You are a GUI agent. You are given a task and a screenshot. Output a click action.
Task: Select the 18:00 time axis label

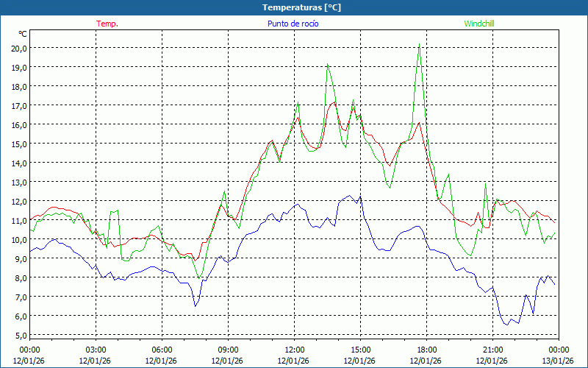point(426,350)
